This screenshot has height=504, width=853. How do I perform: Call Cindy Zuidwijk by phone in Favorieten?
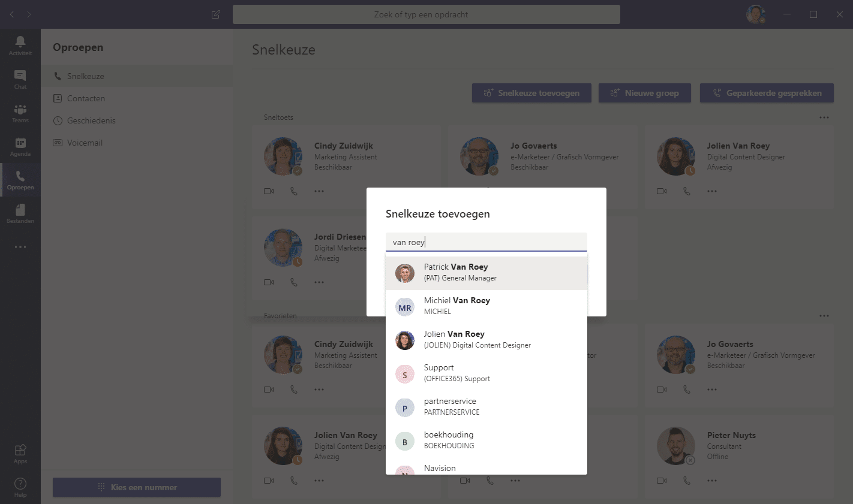[294, 390]
